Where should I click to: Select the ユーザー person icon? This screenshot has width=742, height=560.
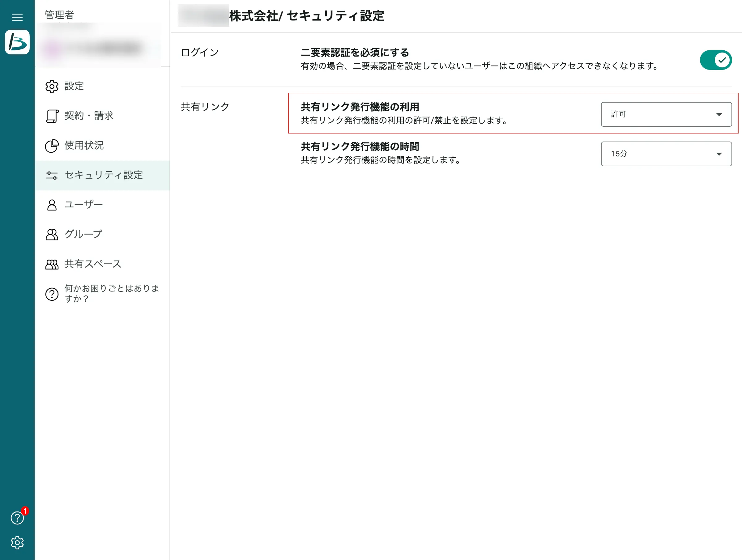click(x=52, y=205)
